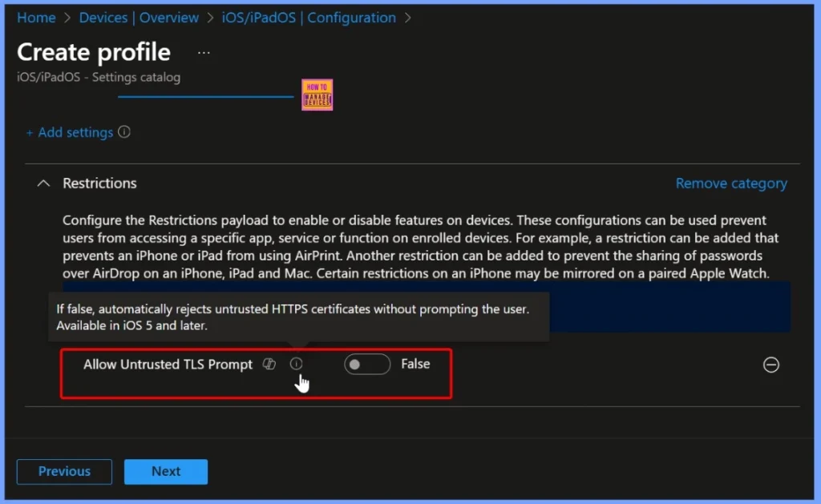Click the info icon beside Allow Untrusted TLS Prompt
The image size is (821, 504).
(x=296, y=364)
